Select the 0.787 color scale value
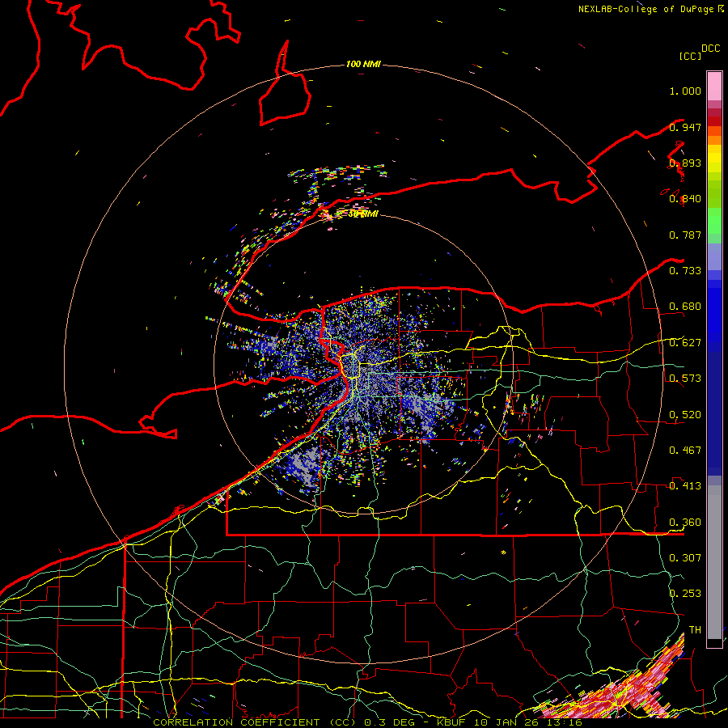This screenshot has width=728, height=728. [x=685, y=235]
